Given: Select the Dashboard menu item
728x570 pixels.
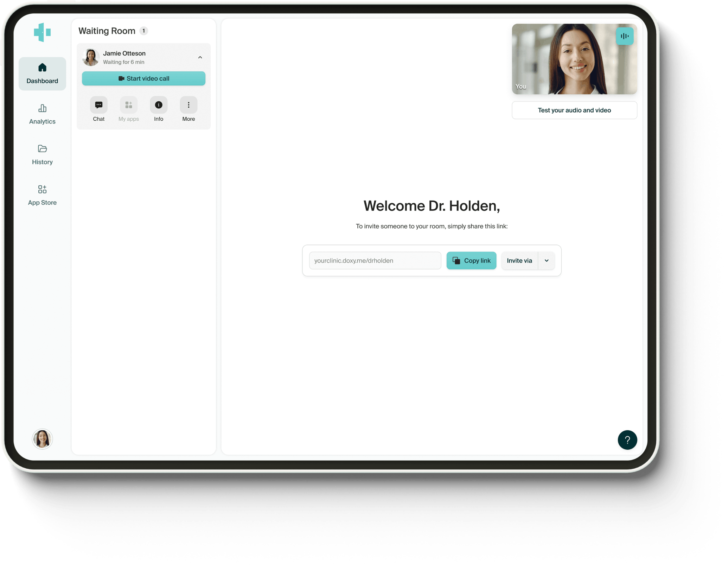Looking at the screenshot, I should (x=43, y=72).
